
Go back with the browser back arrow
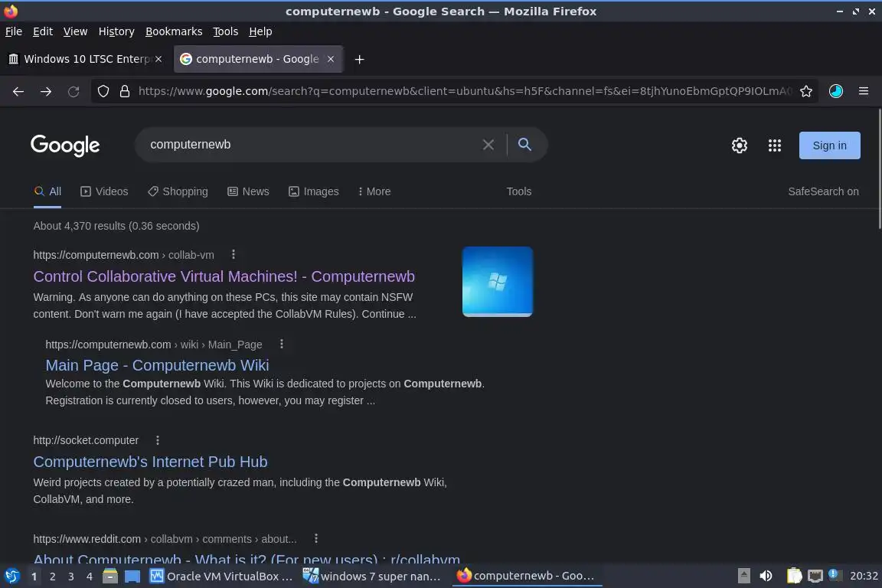tap(18, 91)
